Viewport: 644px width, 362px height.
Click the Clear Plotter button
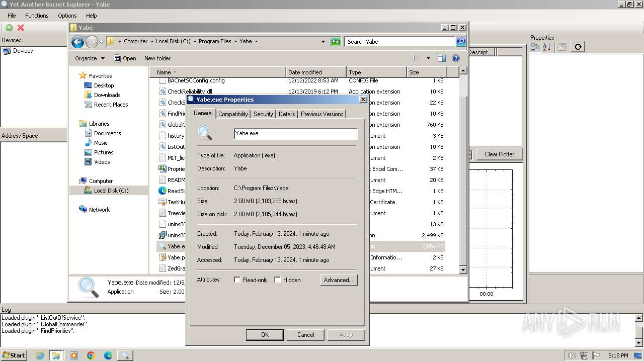pos(499,154)
